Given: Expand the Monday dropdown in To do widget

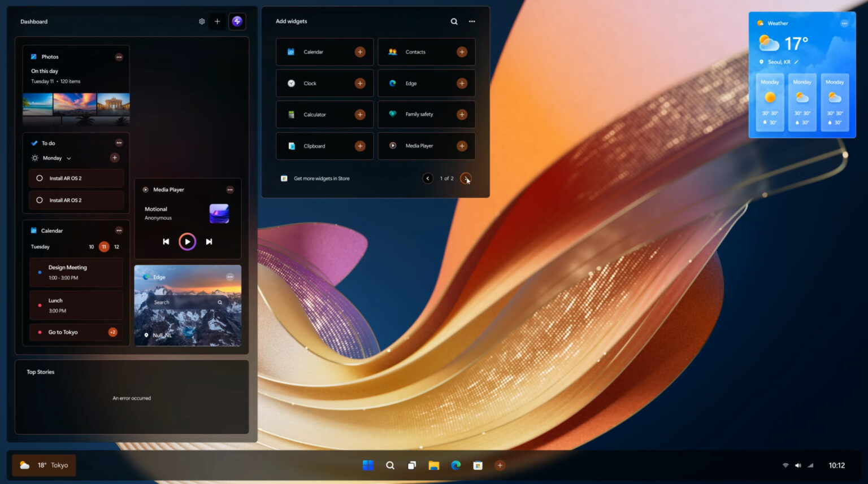Looking at the screenshot, I should click(x=69, y=158).
